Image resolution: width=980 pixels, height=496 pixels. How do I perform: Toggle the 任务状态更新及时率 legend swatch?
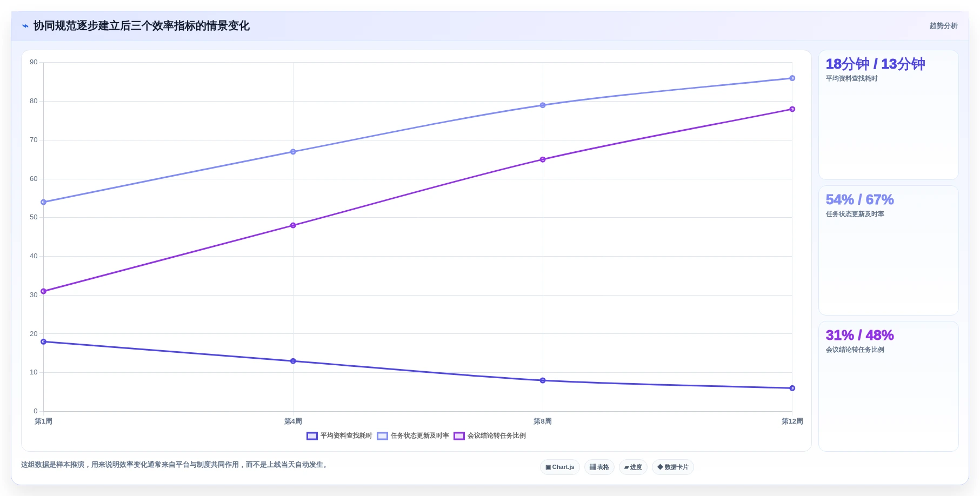[x=382, y=436]
